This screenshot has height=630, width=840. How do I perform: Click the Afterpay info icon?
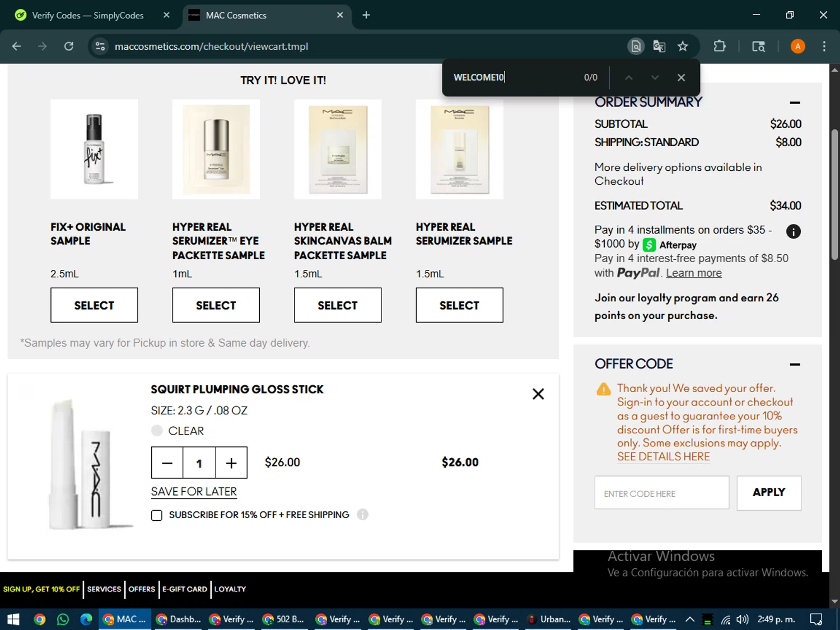pyautogui.click(x=793, y=231)
